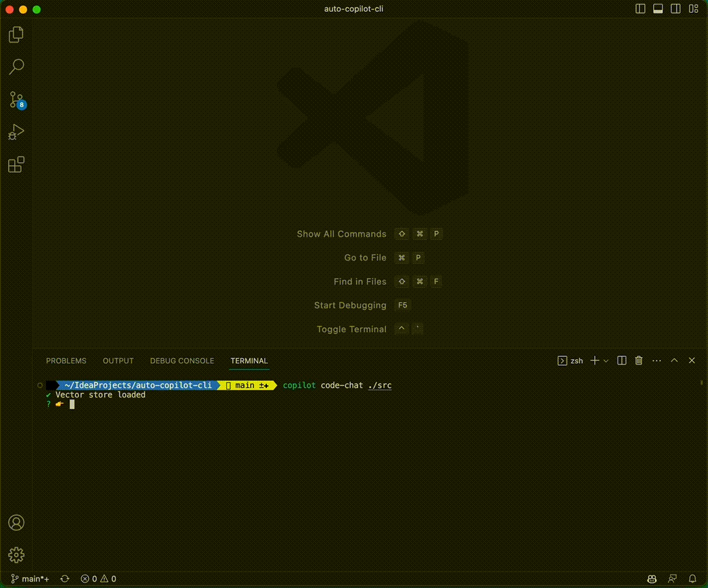708x588 pixels.
Task: Open the Search view in activity bar
Action: (x=16, y=67)
